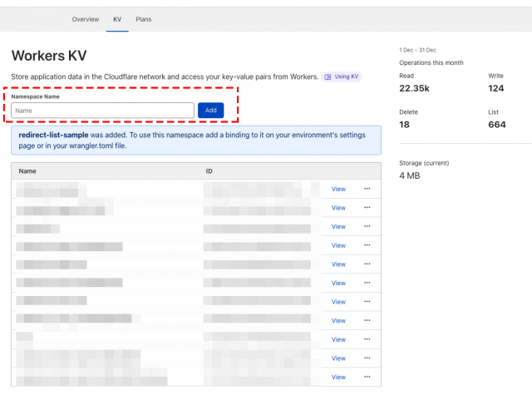Click the Name column header
532x395 pixels.
[x=27, y=171]
